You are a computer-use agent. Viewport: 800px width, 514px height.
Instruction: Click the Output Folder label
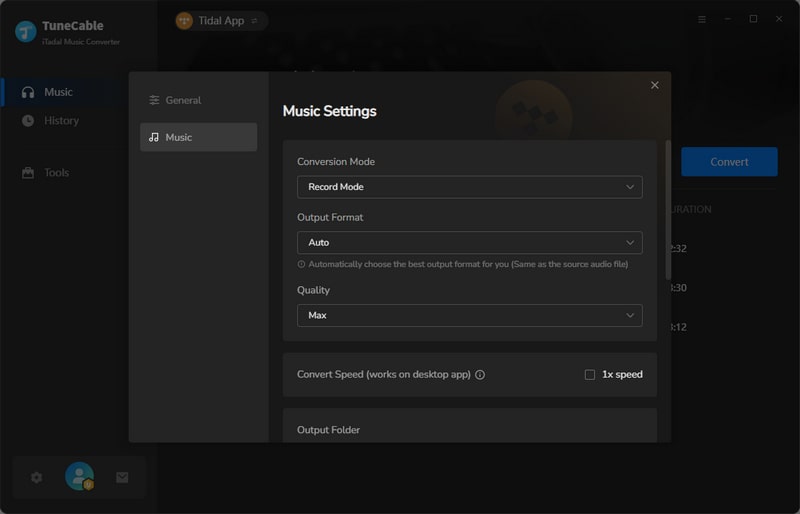click(328, 430)
